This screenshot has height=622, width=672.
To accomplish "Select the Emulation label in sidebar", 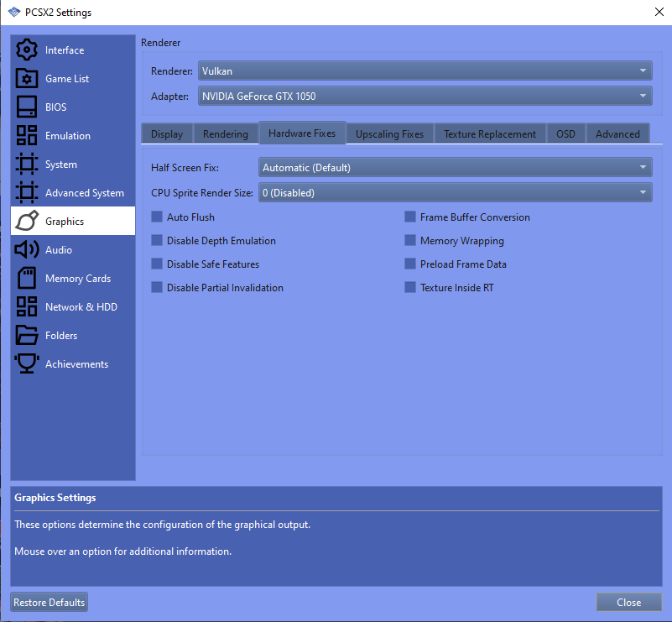I will (x=68, y=136).
